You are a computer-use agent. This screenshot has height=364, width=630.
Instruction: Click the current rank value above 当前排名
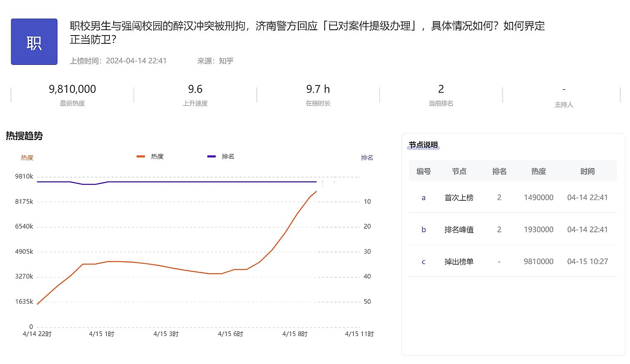click(441, 89)
